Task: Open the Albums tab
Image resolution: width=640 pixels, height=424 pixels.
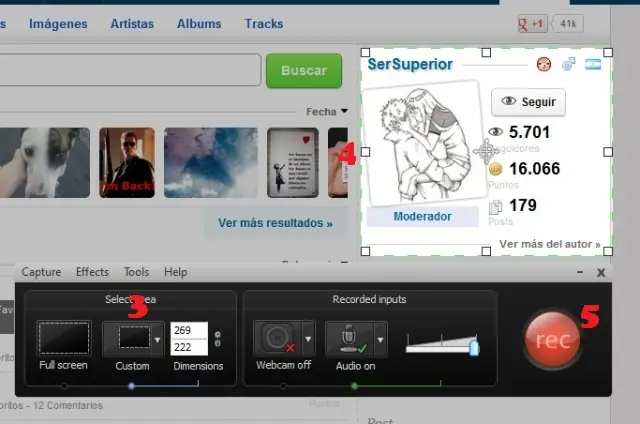Action: coord(199,24)
